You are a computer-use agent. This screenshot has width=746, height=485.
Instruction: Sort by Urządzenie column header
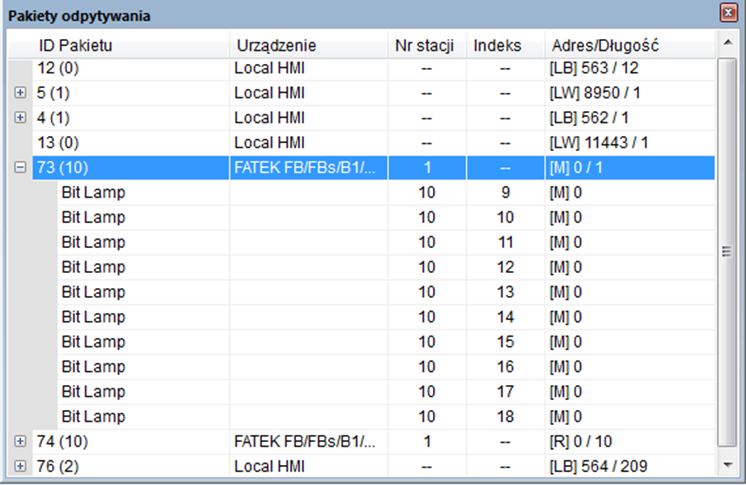[x=308, y=45]
